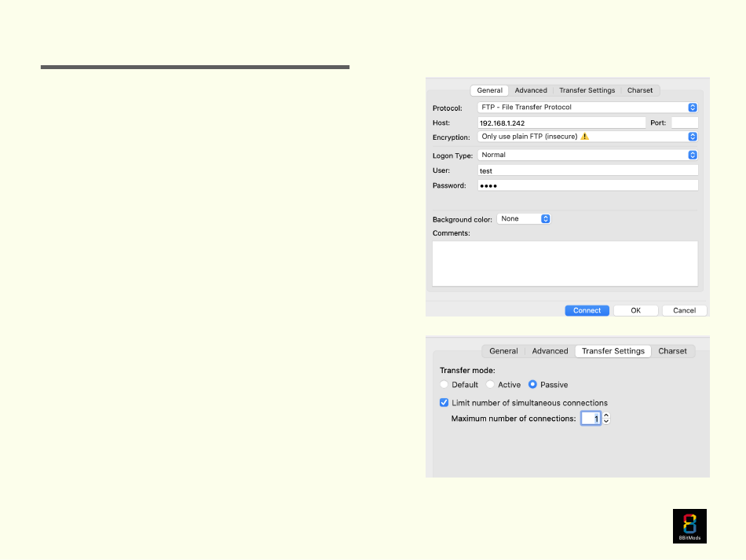746x560 pixels.
Task: Click the Cancel button
Action: [684, 310]
